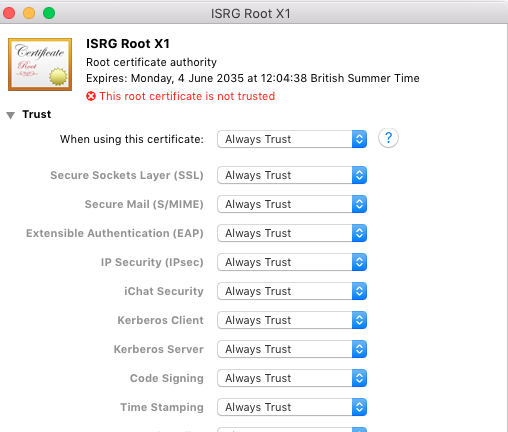This screenshot has width=508, height=432.
Task: Open the iChat Security trust dropdown
Action: [292, 291]
